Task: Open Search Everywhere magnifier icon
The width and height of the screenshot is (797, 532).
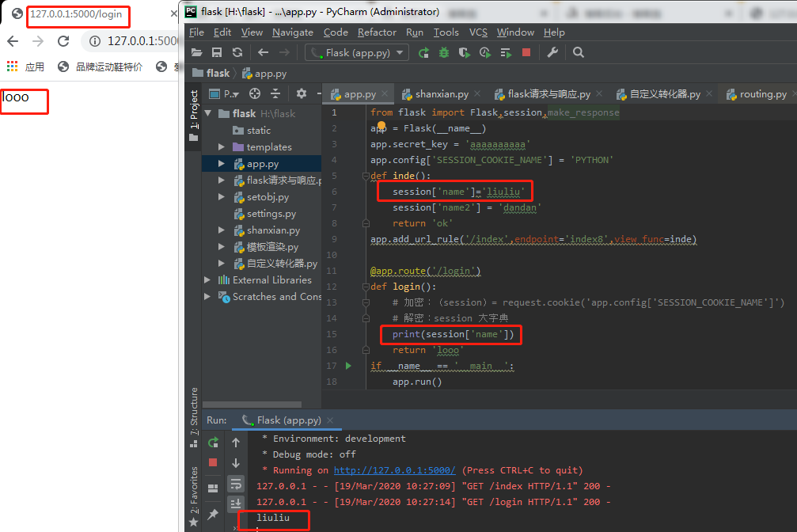Action: 578,52
